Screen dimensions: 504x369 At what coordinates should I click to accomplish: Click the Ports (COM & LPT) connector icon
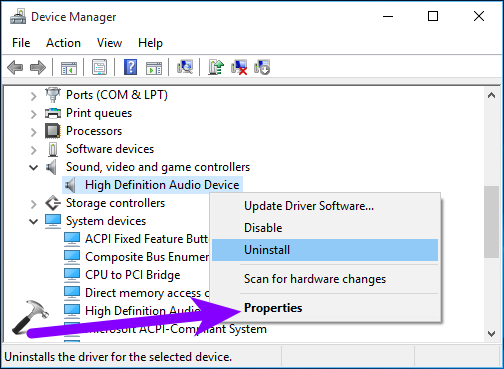[53, 95]
